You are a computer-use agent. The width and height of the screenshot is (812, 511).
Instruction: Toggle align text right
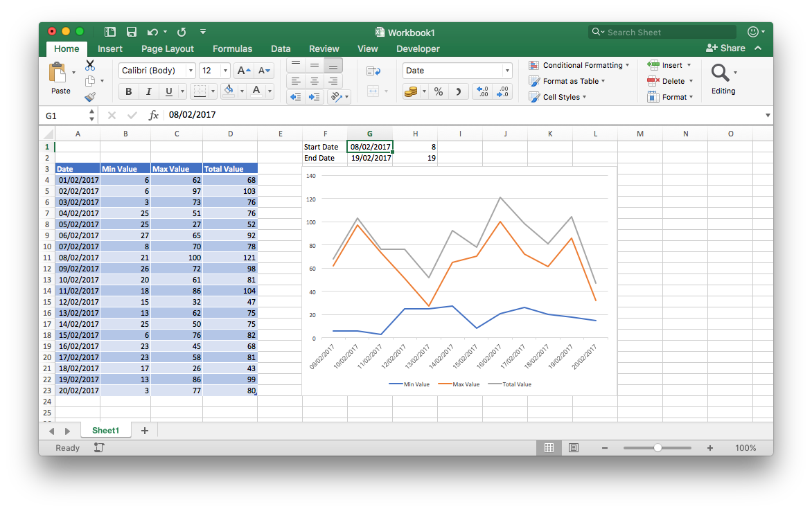tap(333, 81)
